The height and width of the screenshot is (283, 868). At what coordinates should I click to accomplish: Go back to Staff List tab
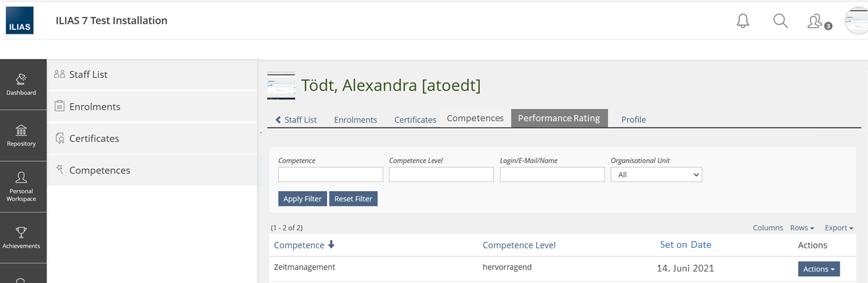297,120
